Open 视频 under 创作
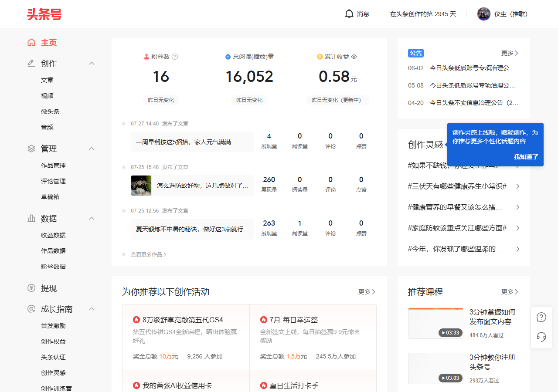The image size is (558, 392). [47, 96]
